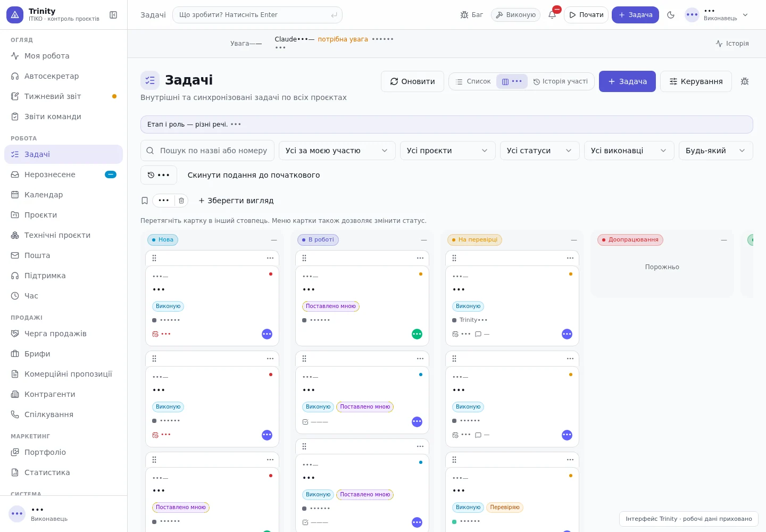766x532 pixels.
Task: Open Статистика in sidebar
Action: (64, 472)
